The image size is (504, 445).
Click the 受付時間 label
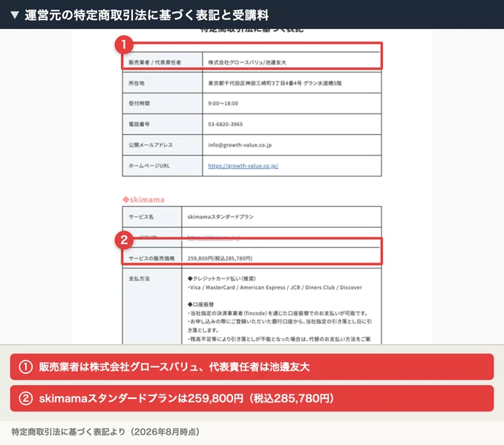140,103
